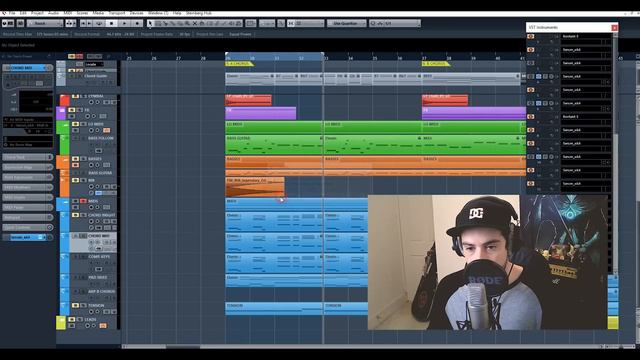640x360 pixels.
Task: Toggle the global Mute button above track list
Action: (x=71, y=56)
